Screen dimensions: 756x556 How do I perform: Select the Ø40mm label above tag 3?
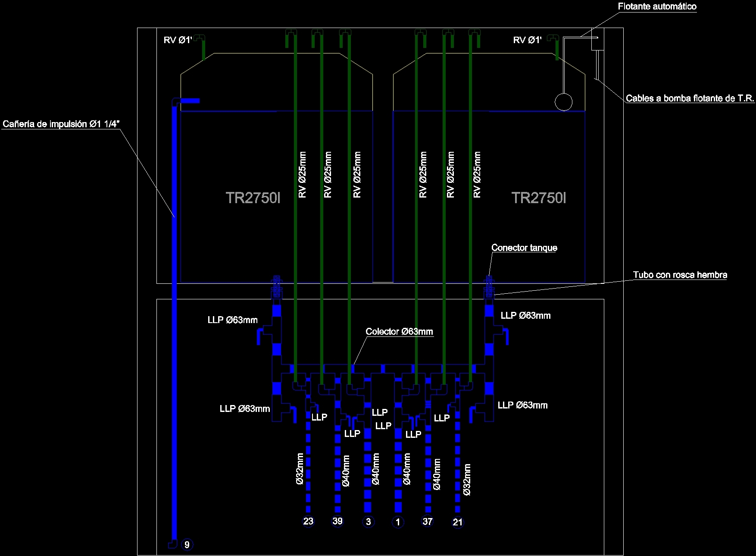pyautogui.click(x=376, y=469)
